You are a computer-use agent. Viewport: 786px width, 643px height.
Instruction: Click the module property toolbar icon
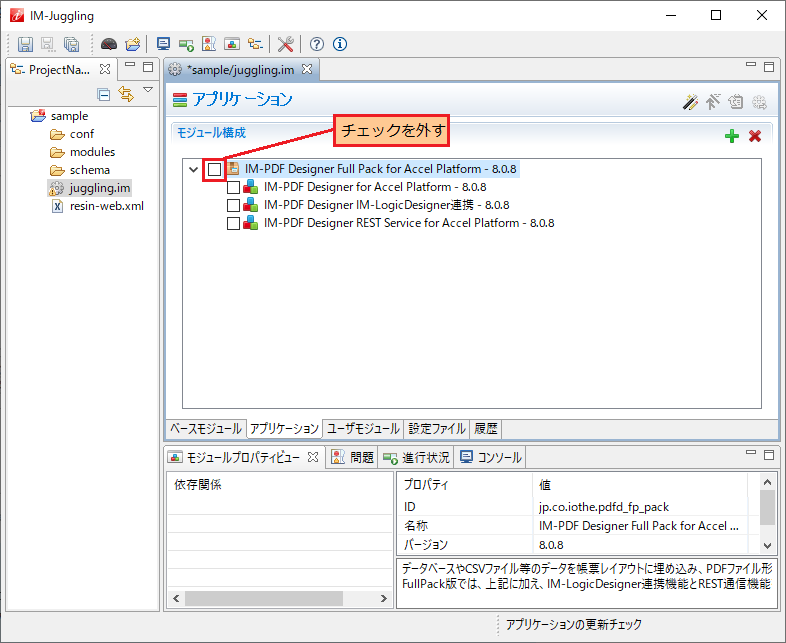(232, 44)
